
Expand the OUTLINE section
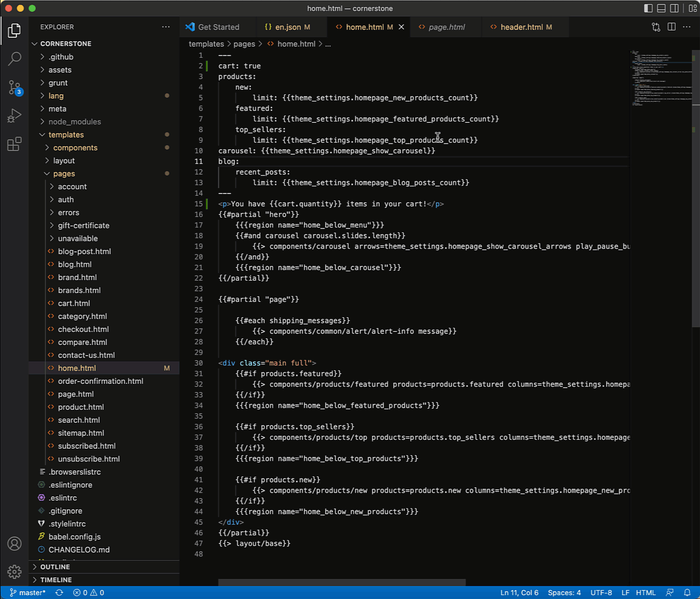click(55, 567)
